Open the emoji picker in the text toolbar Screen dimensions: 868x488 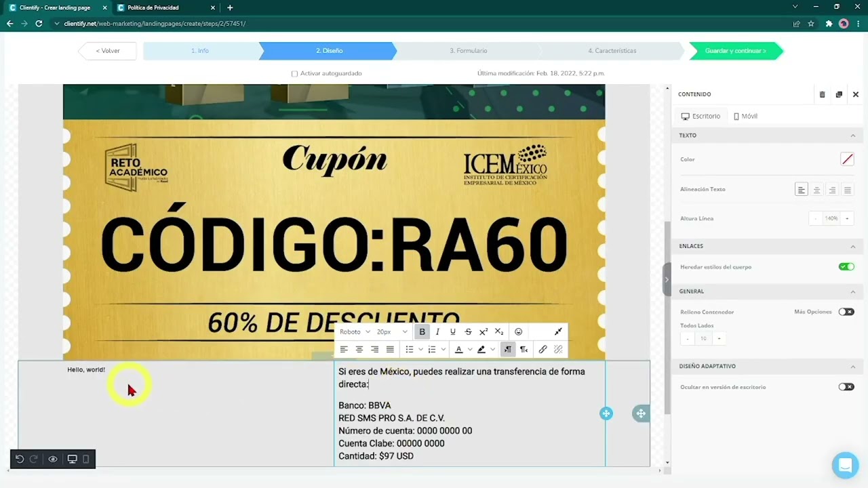click(x=519, y=332)
